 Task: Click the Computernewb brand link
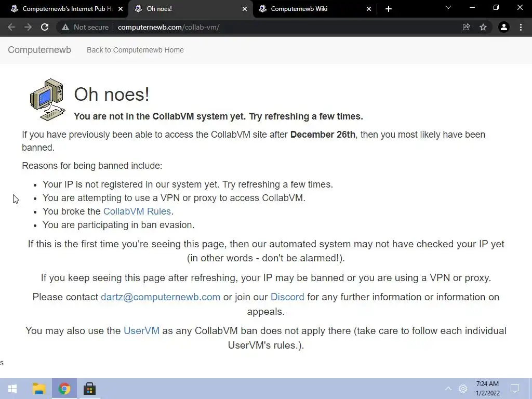[x=39, y=50]
